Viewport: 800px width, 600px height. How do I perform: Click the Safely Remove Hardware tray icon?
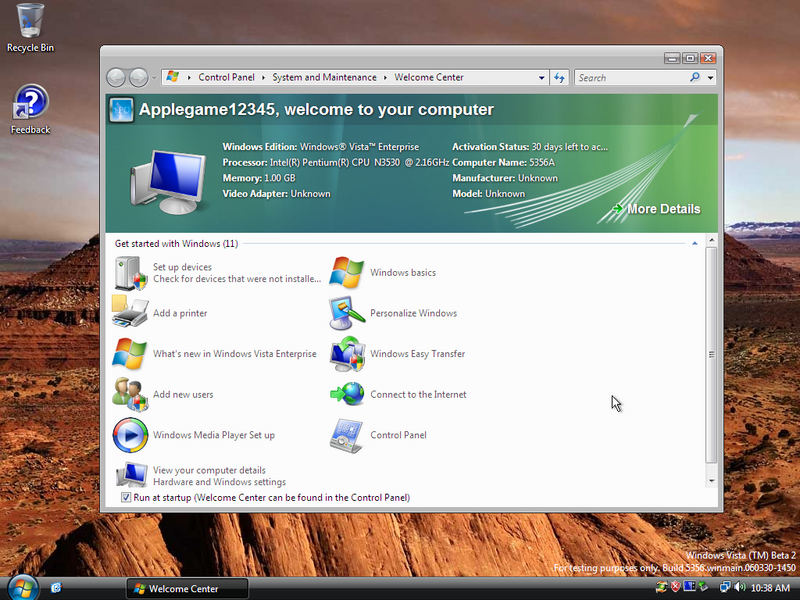coord(704,587)
